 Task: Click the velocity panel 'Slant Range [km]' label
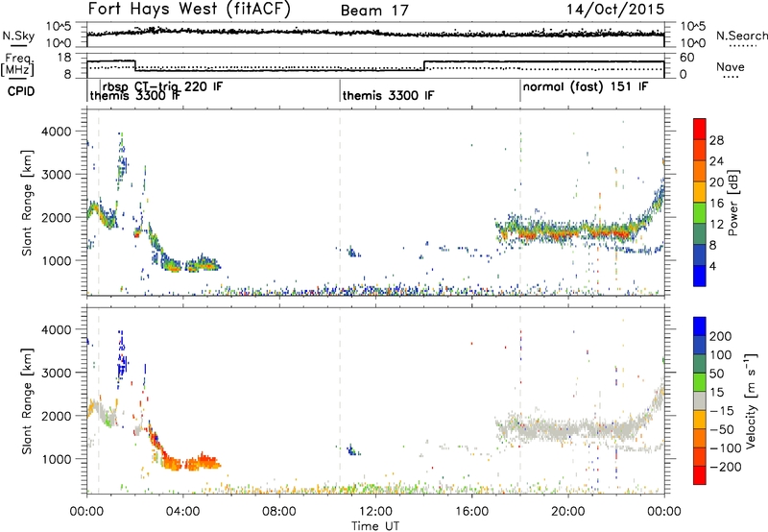pos(27,401)
